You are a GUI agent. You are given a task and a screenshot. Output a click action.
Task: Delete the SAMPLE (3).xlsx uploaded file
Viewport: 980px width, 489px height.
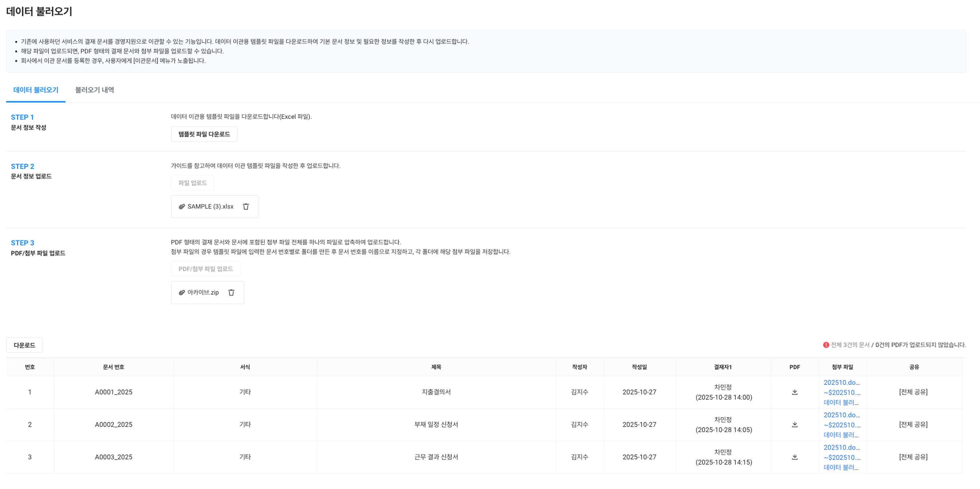pyautogui.click(x=246, y=206)
